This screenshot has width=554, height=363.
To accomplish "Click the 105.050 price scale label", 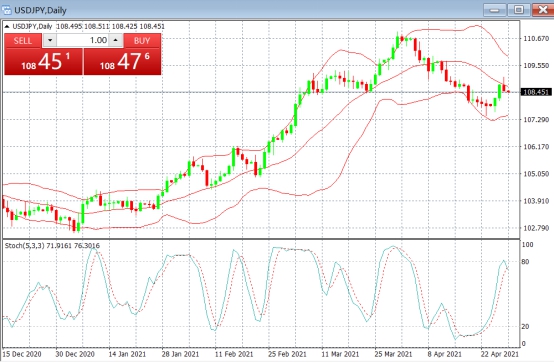I will click(536, 174).
